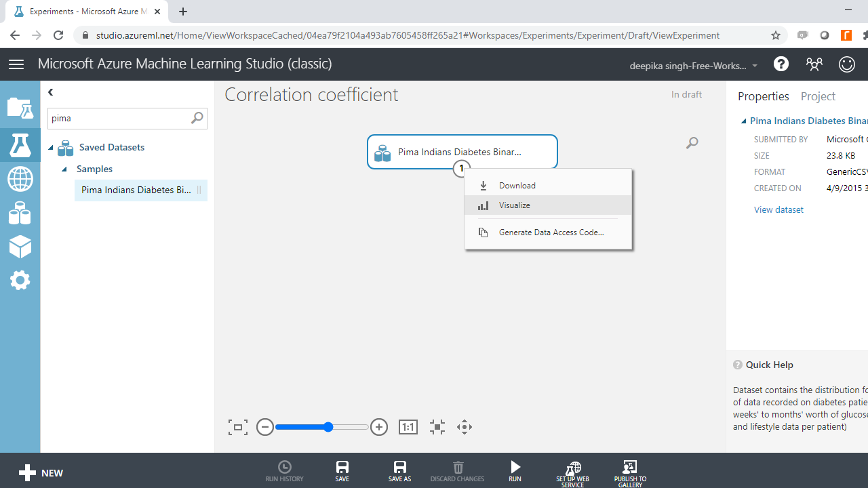
Task: Click the pan canvas arrows icon
Action: point(465,427)
